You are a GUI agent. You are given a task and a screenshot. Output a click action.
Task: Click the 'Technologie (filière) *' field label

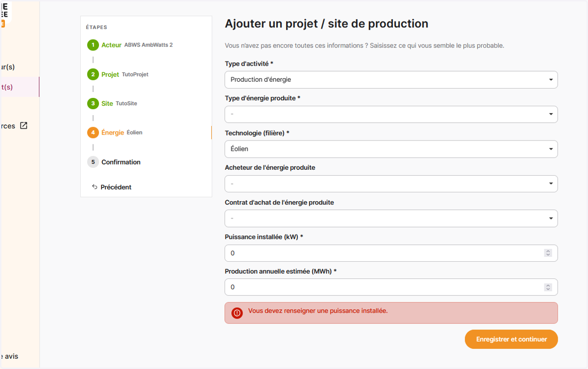coord(257,133)
